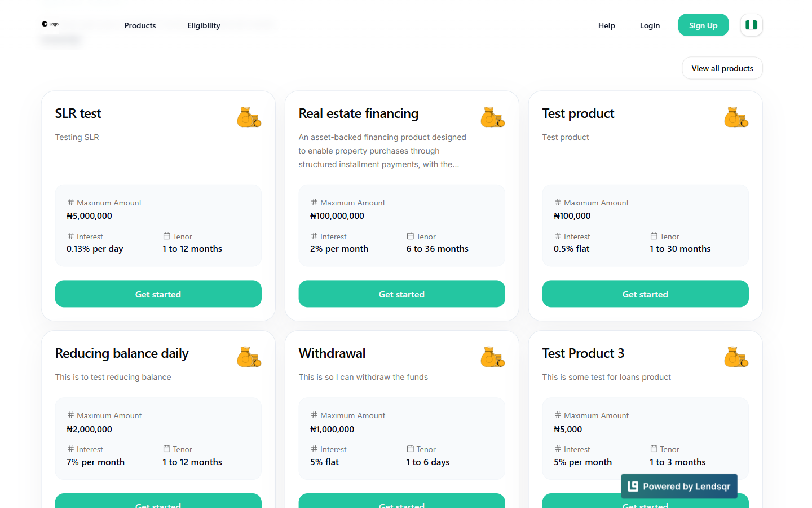Click the calendar Tenor icon in Real estate financing
812x508 pixels.
pos(411,236)
